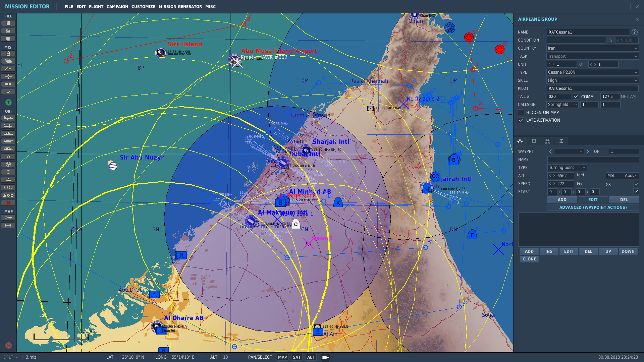Click the open mission folder icon

8,31
